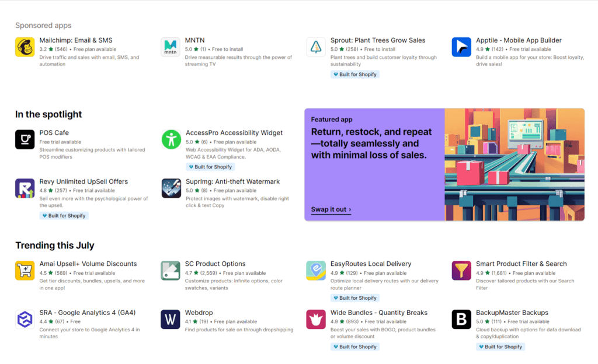Open the Mailchimp monkey app icon
Screen dimensions: 598x364
[x=25, y=47]
